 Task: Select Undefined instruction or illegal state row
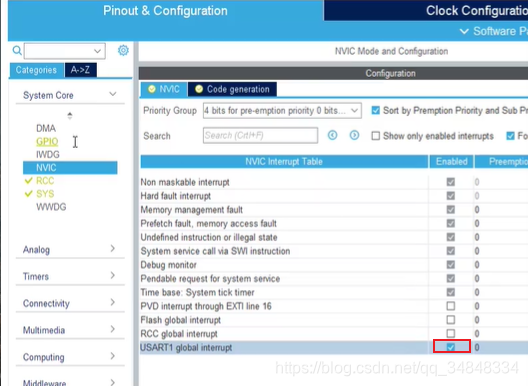pos(334,237)
